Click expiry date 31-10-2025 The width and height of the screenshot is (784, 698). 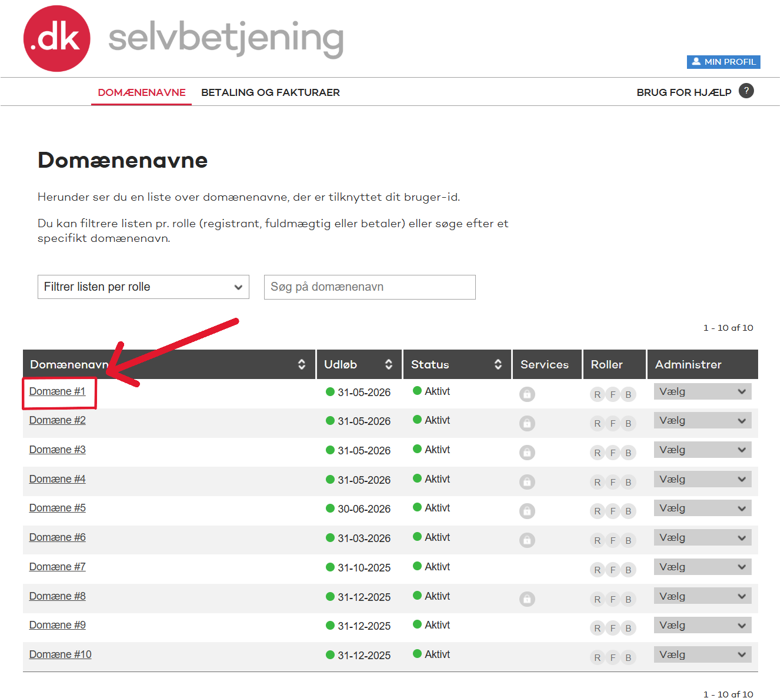click(364, 568)
